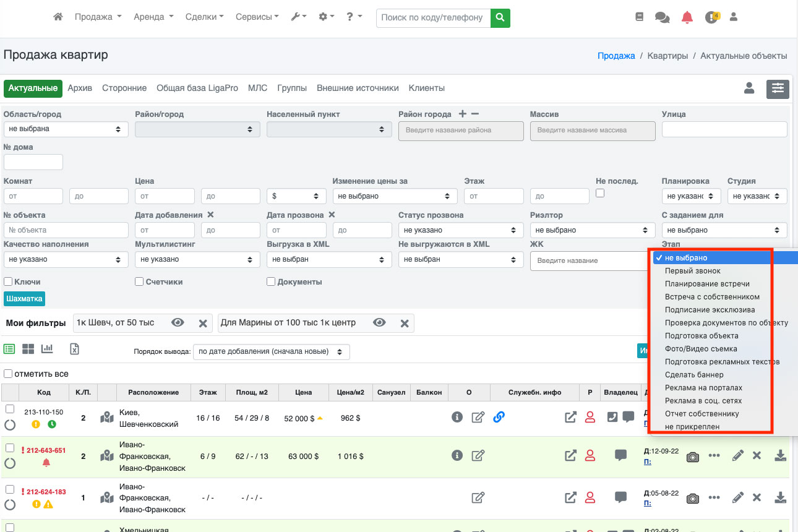Enable the Ключи checkbox
The image size is (798, 532).
click(8, 282)
